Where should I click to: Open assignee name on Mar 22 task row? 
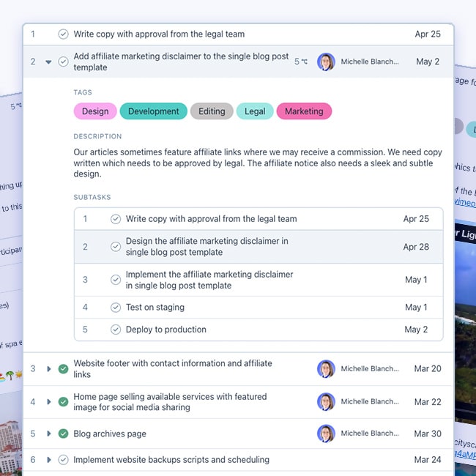370,401
